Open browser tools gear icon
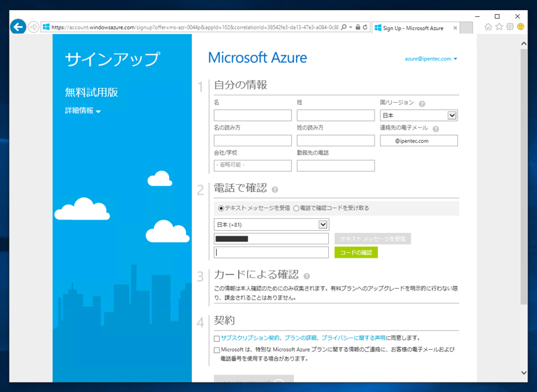Viewport: 537px width, 392px height. [x=510, y=27]
